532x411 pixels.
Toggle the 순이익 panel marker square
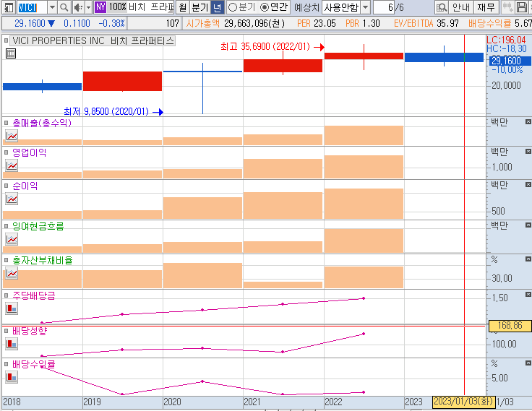pos(6,186)
